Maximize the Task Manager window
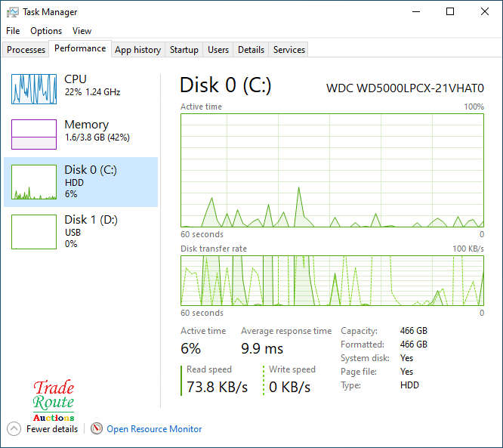The height and width of the screenshot is (448, 503). coord(450,12)
